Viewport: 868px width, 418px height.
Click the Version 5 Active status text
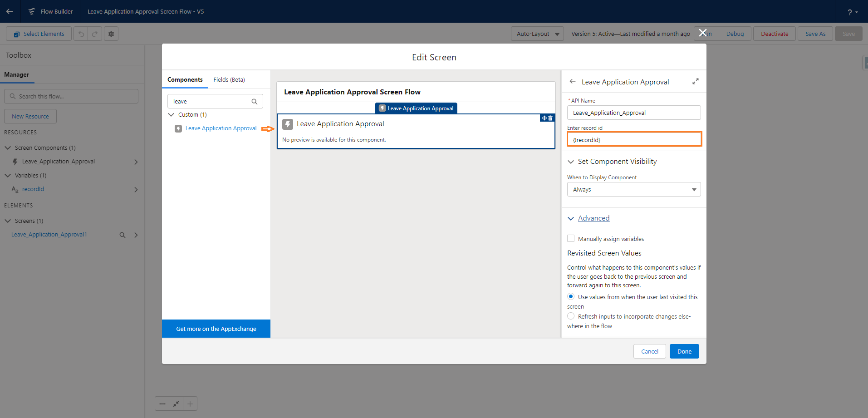pos(630,34)
